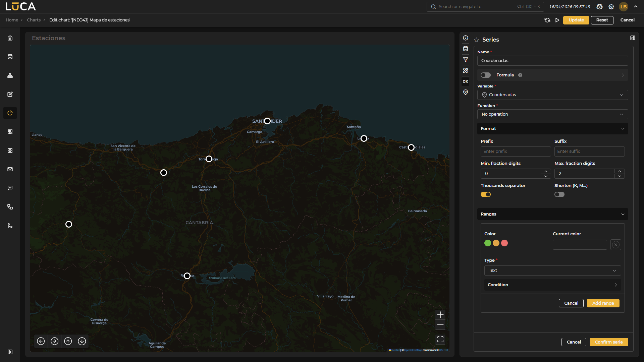The width and height of the screenshot is (644, 362).
Task: Open the mail envelope icon in the sidebar
Action: pyautogui.click(x=10, y=169)
